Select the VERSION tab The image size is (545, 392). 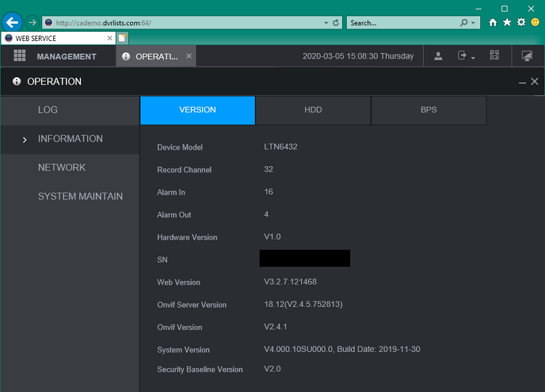click(198, 110)
